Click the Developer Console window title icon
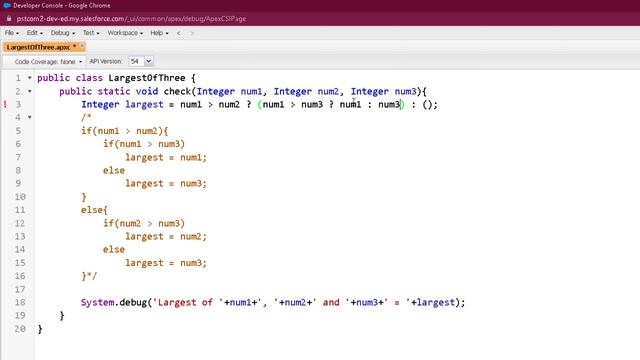This screenshot has width=640, height=360. point(7,5)
